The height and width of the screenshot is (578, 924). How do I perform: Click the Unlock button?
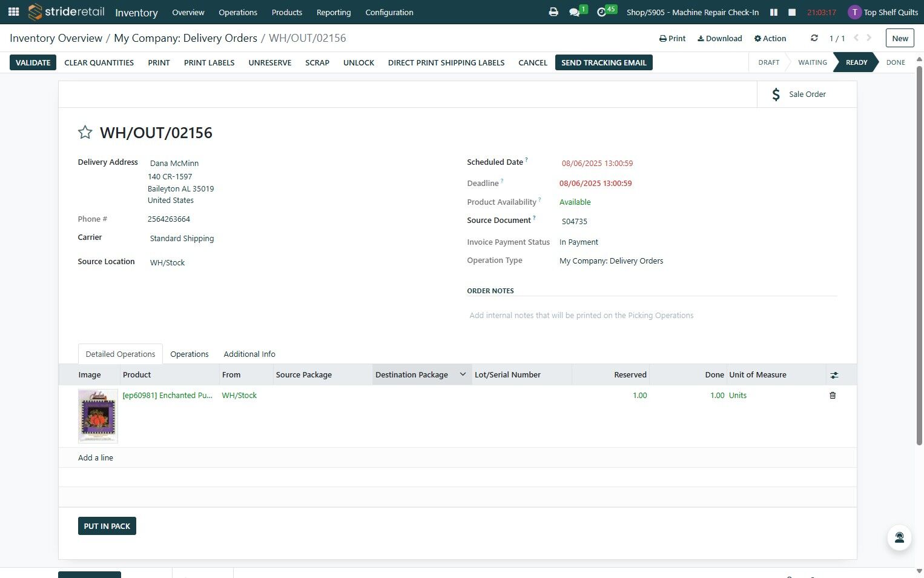(x=358, y=62)
